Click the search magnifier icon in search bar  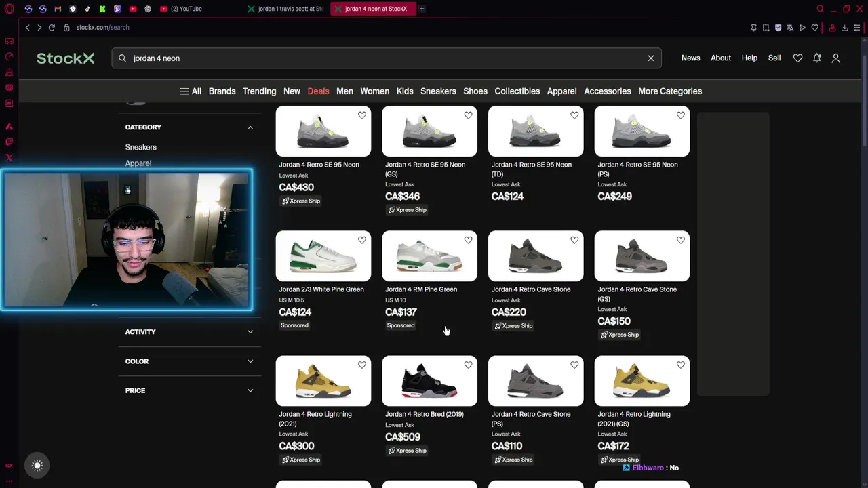pyautogui.click(x=123, y=58)
